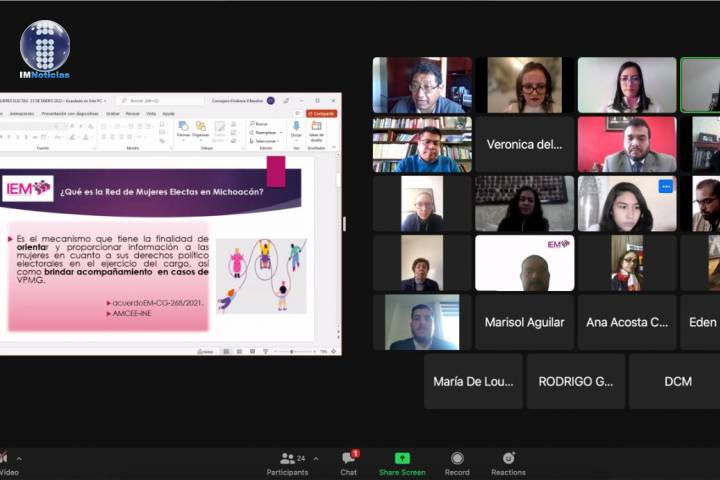This screenshot has width=720, height=480.
Task: Expand the arrow next to Participants
Action: [x=317, y=459]
